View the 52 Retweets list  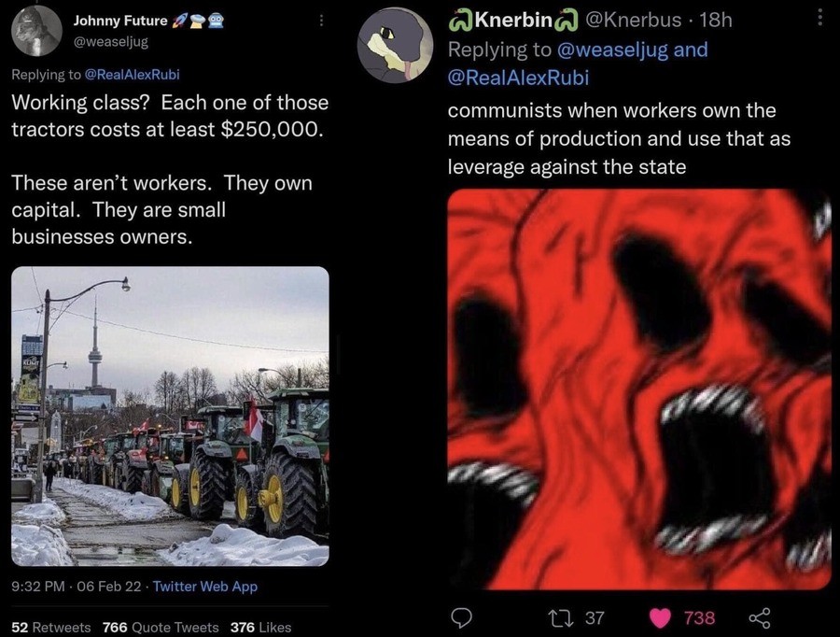point(51,628)
